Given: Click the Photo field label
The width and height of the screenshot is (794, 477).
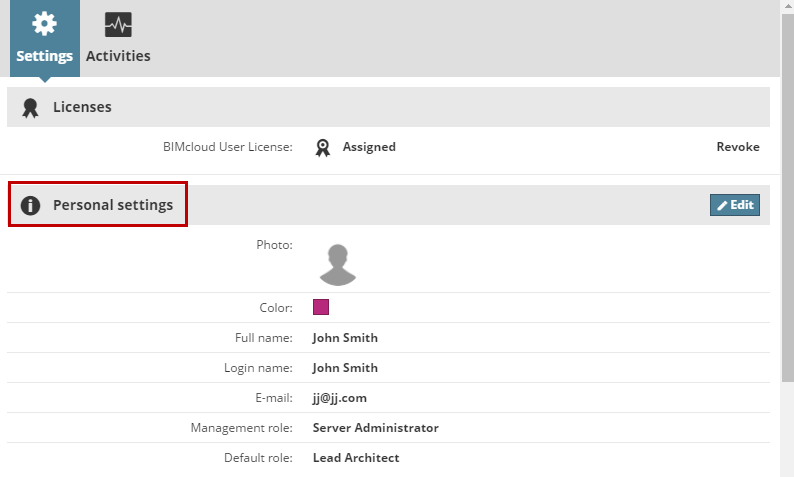Looking at the screenshot, I should [274, 244].
